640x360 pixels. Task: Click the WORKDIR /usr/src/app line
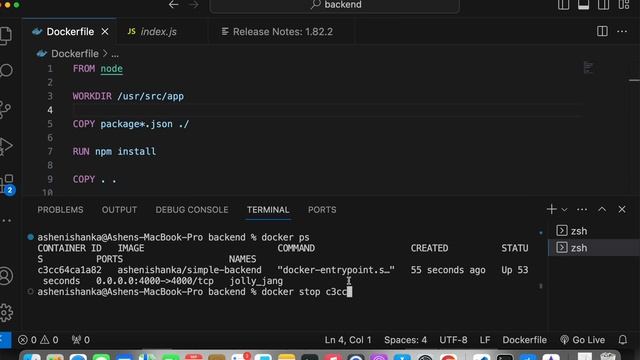click(x=128, y=96)
